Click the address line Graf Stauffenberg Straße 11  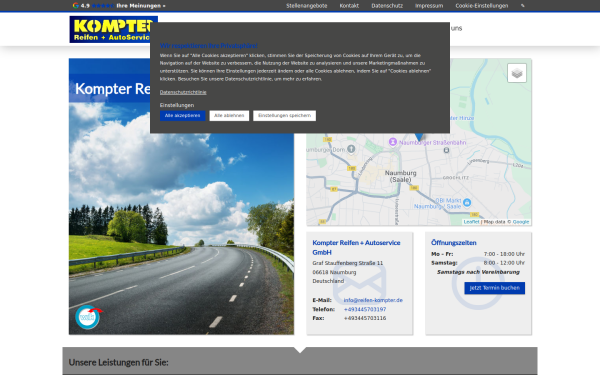tap(347, 263)
